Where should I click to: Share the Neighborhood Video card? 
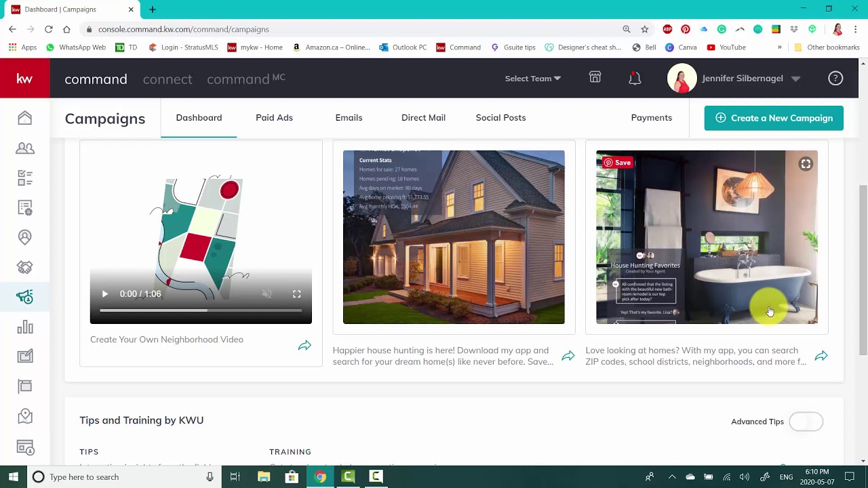pyautogui.click(x=304, y=346)
